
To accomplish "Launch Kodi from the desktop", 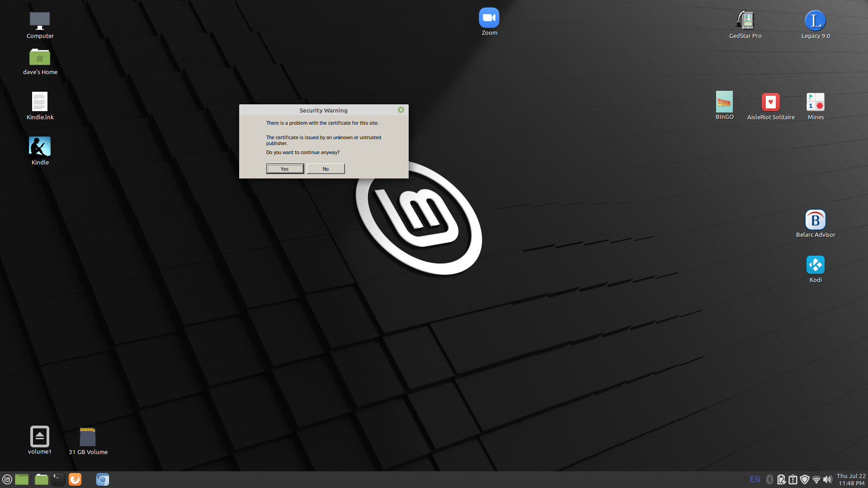I will click(816, 269).
